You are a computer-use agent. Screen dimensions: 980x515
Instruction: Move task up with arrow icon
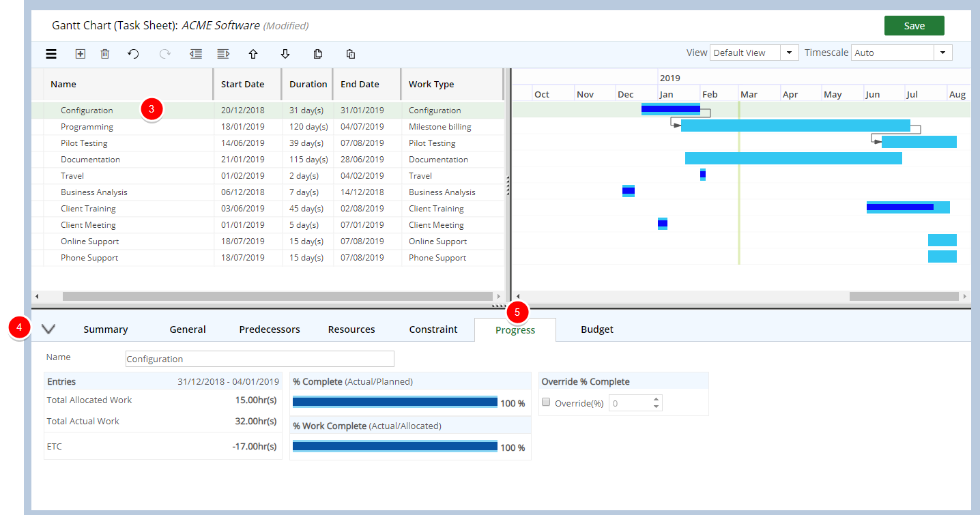coord(253,54)
